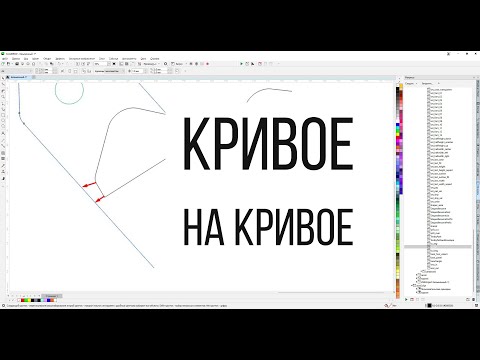The width and height of the screenshot is (480, 360).
Task: Open the Правка menu
Action: click(x=16, y=59)
